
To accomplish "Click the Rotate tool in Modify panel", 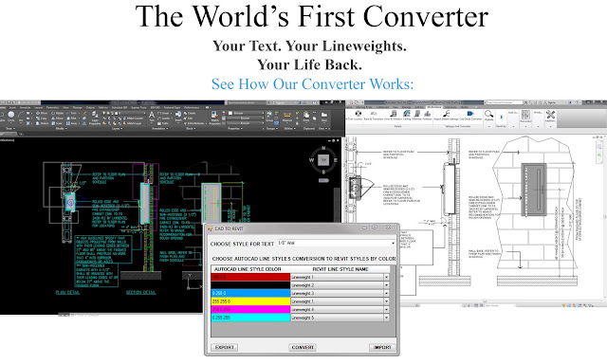I will (58, 113).
